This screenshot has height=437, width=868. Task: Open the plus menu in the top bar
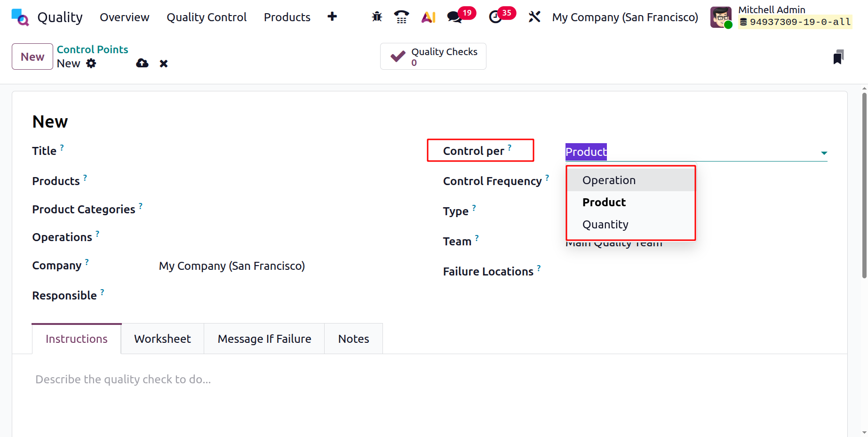pyautogui.click(x=332, y=16)
